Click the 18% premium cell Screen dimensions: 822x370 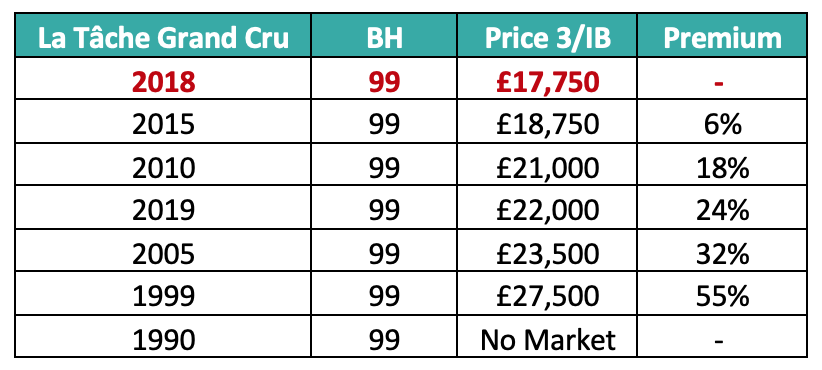[x=722, y=164]
